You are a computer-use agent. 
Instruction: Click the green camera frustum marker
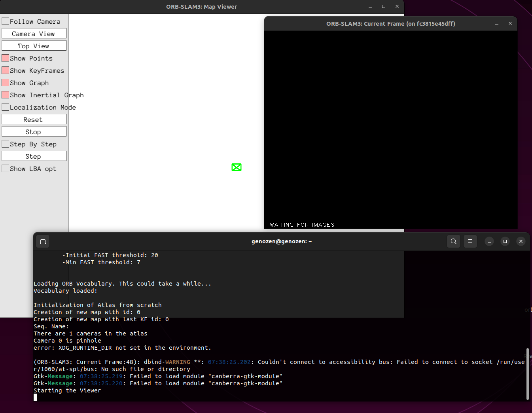pos(236,167)
